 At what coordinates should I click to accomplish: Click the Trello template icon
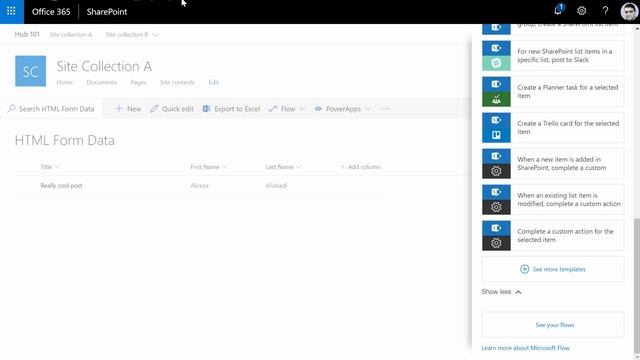[496, 135]
